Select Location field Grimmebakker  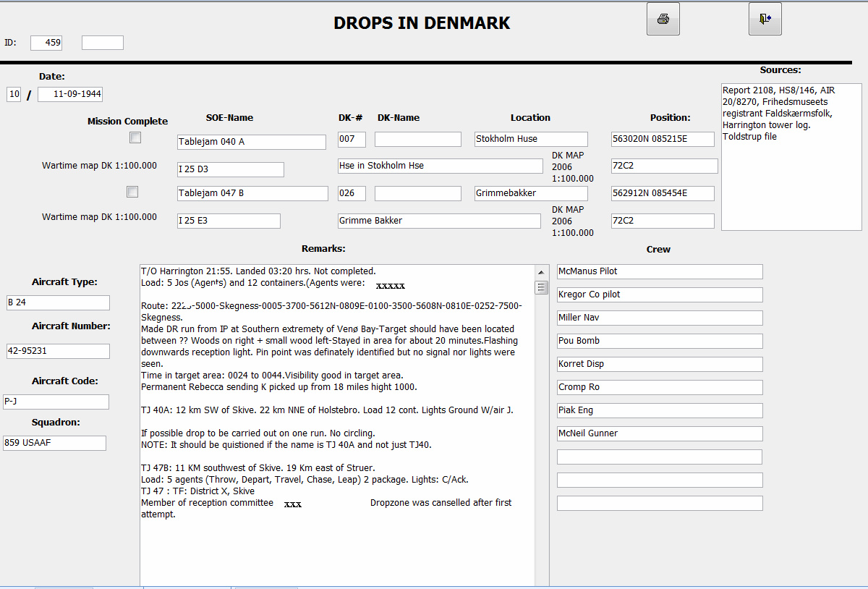(531, 193)
